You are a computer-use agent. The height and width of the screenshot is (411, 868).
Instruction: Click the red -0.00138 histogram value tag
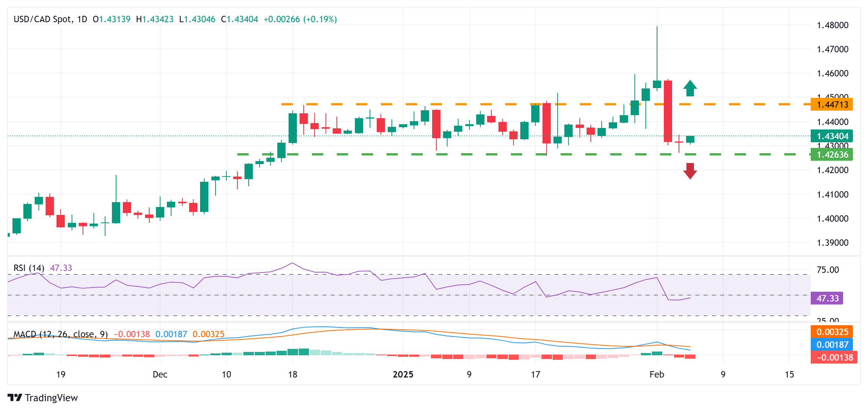coord(834,357)
